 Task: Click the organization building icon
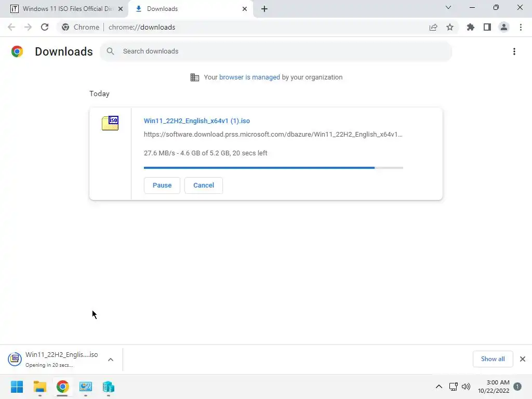tap(195, 77)
